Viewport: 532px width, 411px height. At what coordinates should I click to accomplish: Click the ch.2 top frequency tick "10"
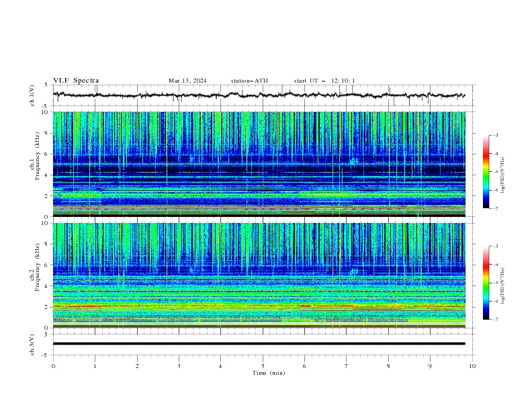click(x=46, y=223)
